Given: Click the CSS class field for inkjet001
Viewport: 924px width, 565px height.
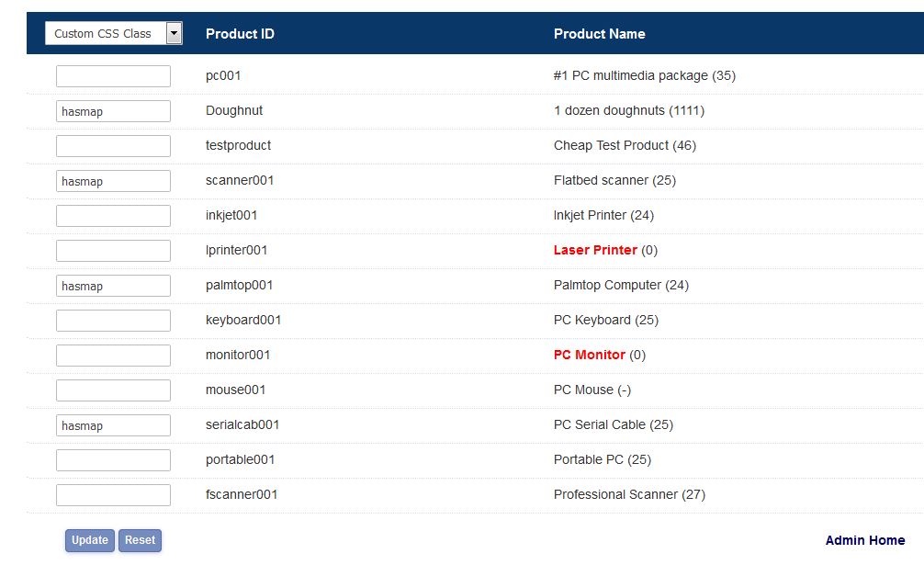Looking at the screenshot, I should 113,216.
